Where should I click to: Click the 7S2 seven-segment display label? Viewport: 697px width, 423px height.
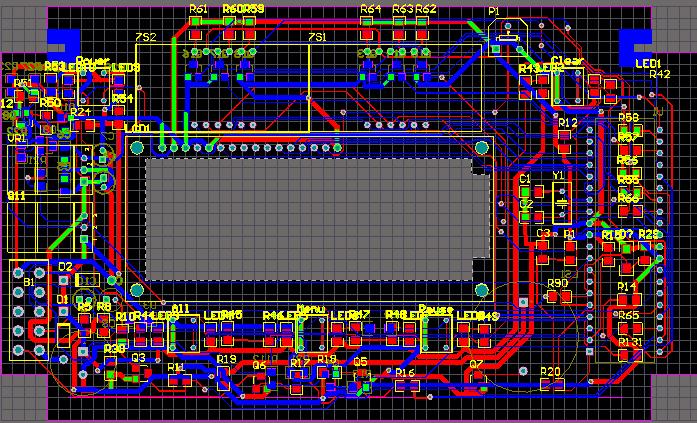pos(145,37)
